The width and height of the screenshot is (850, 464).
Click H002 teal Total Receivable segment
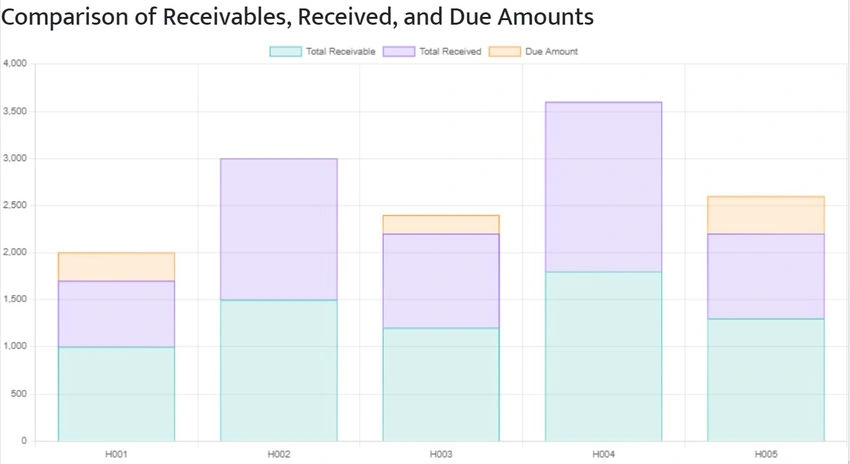click(279, 370)
